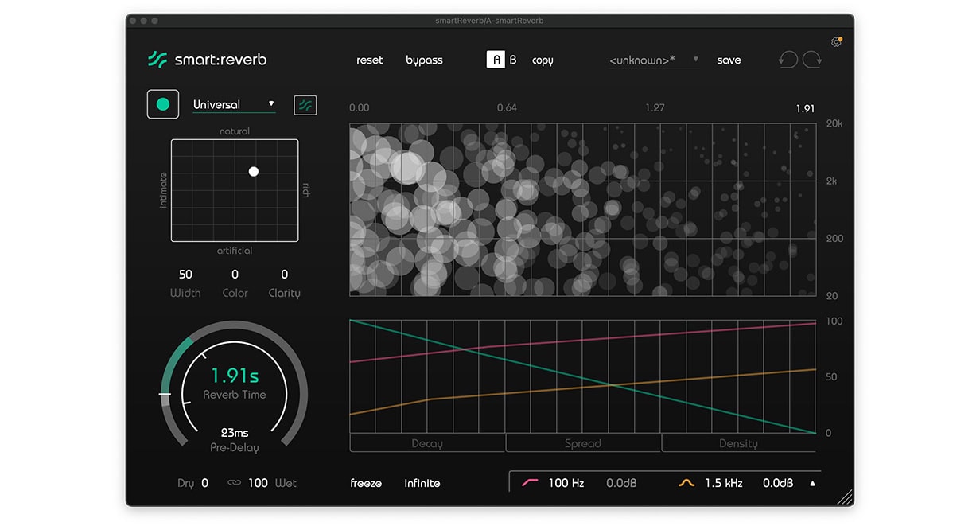
Task: Select state A
Action: point(496,60)
